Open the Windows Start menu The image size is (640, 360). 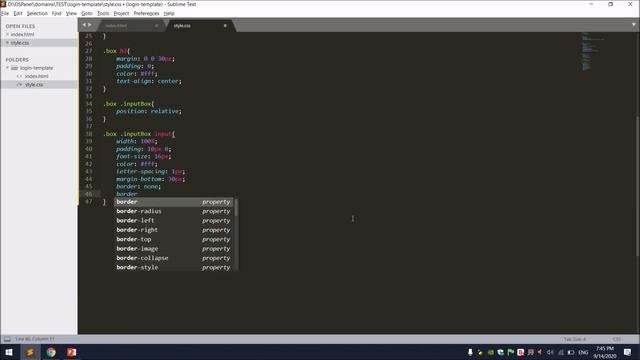point(9,352)
